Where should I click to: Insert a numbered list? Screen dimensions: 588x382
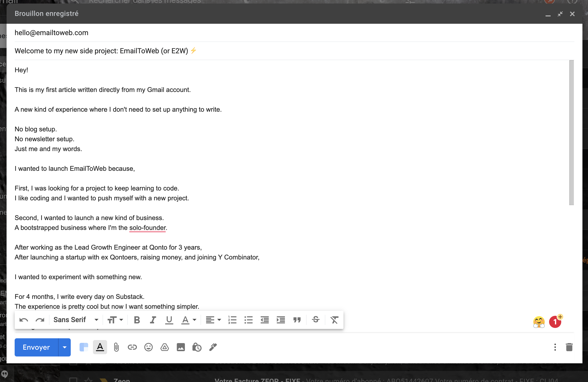click(232, 320)
